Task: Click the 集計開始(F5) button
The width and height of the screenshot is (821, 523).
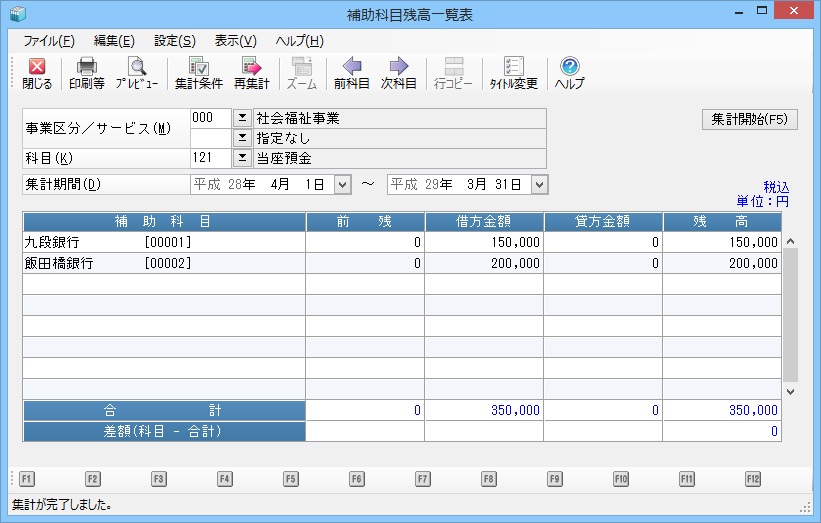Action: click(x=749, y=120)
